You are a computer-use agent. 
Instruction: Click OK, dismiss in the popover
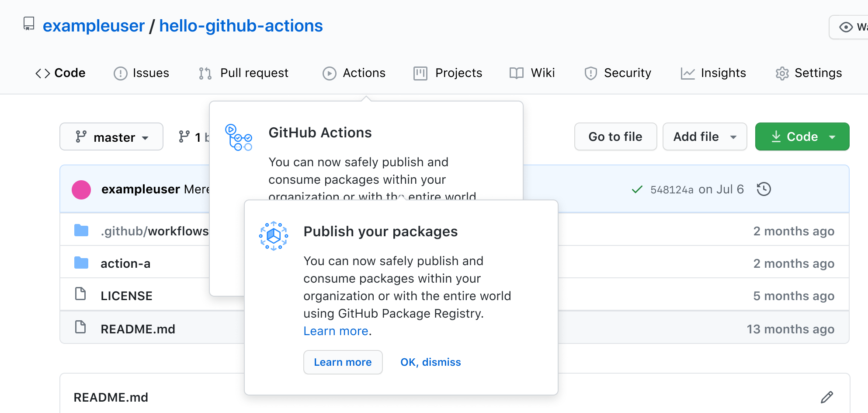click(x=431, y=362)
